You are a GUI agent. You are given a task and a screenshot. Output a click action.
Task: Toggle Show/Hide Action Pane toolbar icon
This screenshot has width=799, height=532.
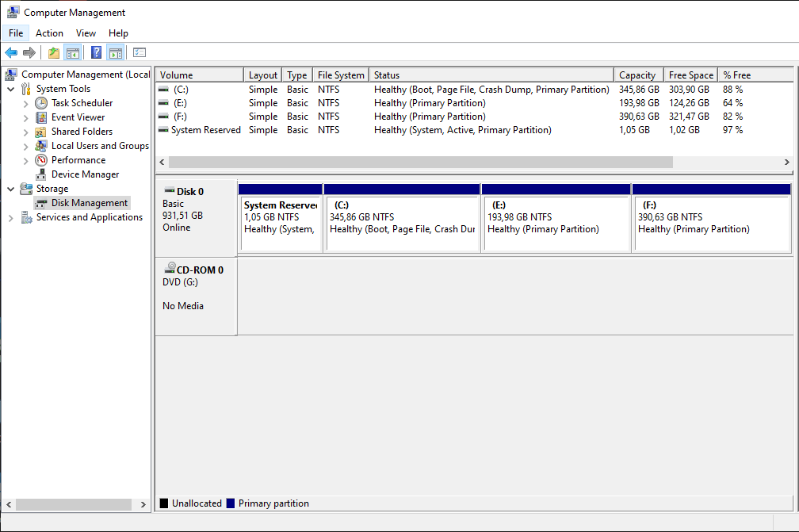pos(116,52)
